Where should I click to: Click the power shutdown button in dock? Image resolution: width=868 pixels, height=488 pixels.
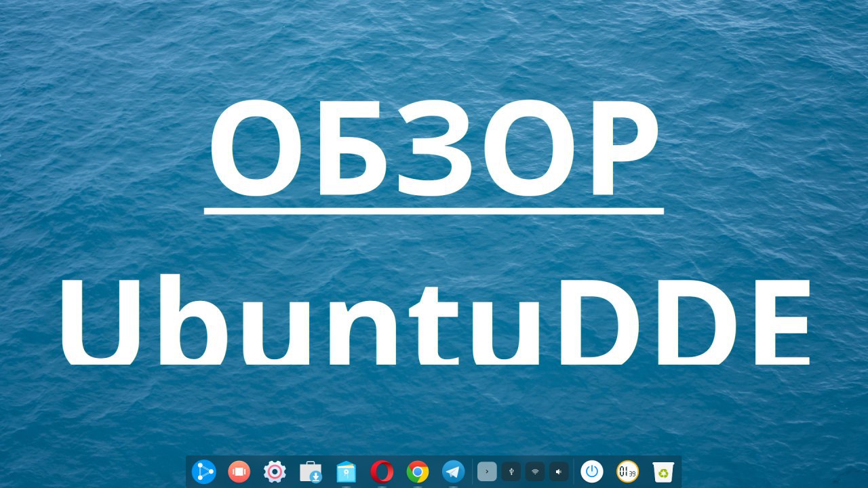point(592,471)
